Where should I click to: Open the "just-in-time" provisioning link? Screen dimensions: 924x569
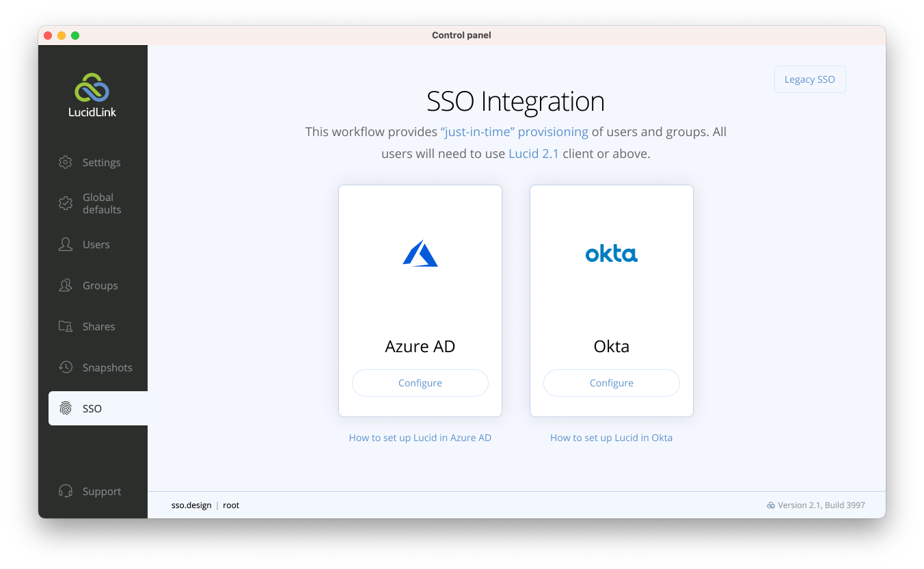(514, 132)
